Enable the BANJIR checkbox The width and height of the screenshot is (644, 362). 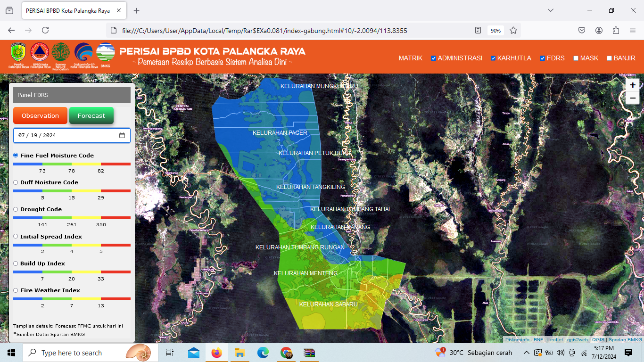609,58
